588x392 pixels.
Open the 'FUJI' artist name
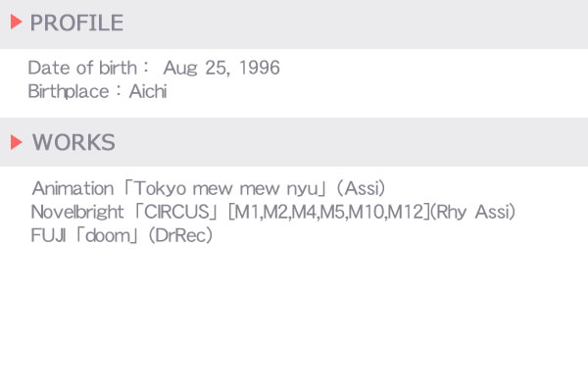tap(48, 235)
